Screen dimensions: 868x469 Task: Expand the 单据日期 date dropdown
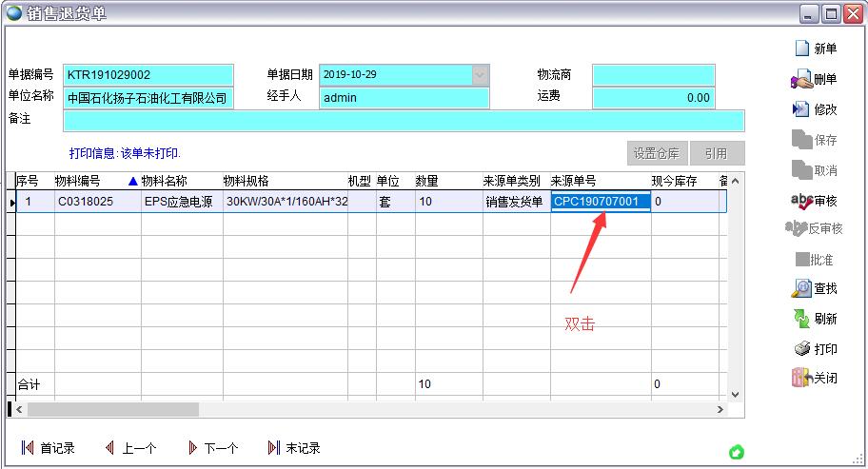[x=481, y=74]
